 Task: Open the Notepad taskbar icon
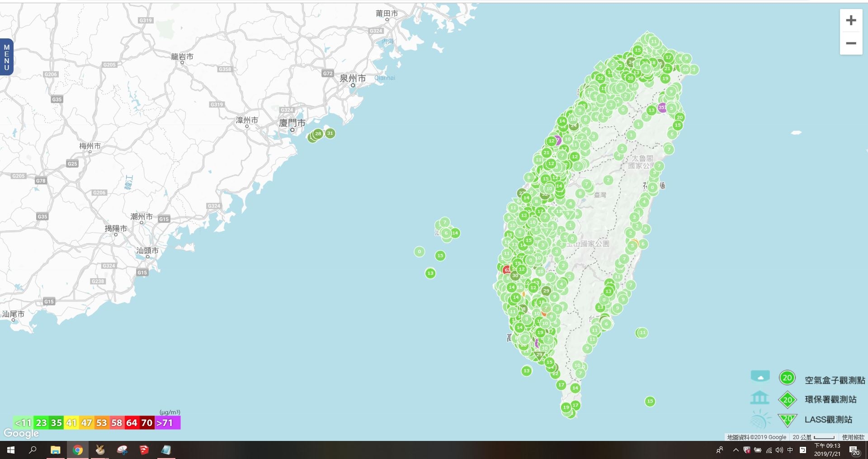tap(166, 450)
